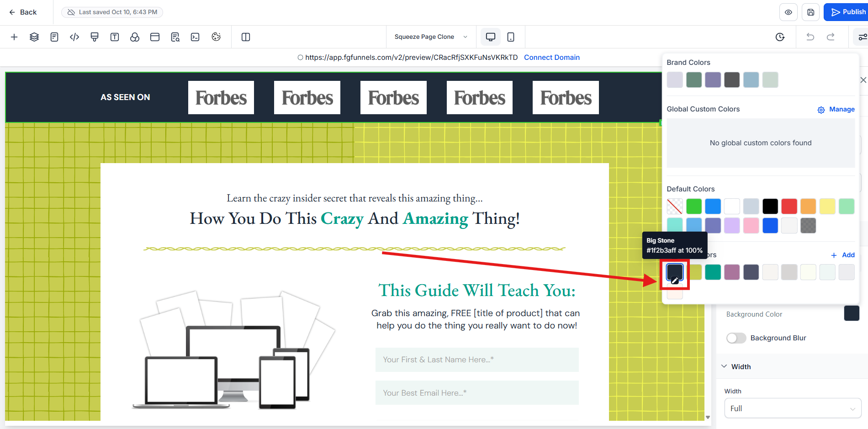Click the tracking shapes icon in toolbar
This screenshot has height=429, width=868.
click(x=135, y=37)
